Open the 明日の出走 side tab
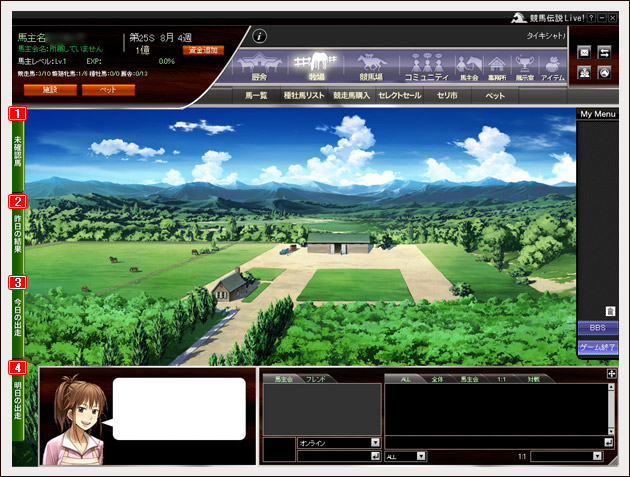 pos(18,402)
